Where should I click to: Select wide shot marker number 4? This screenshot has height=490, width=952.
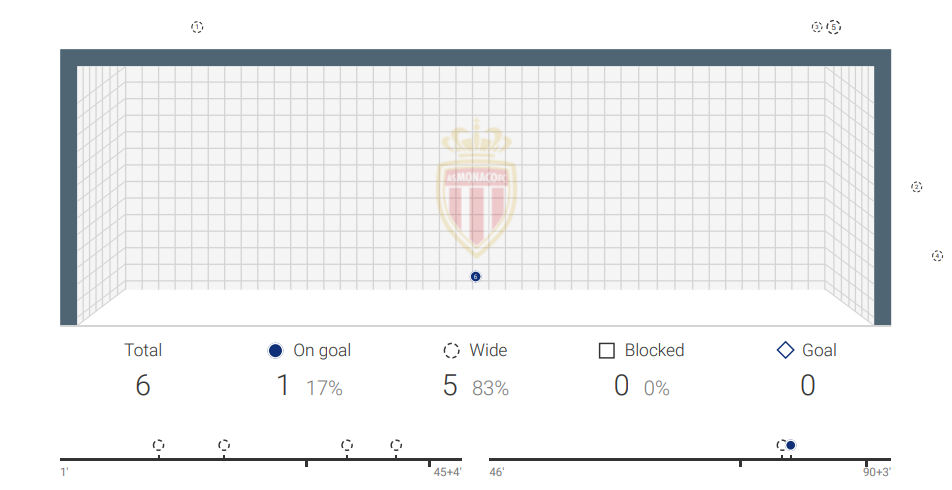pos(937,256)
